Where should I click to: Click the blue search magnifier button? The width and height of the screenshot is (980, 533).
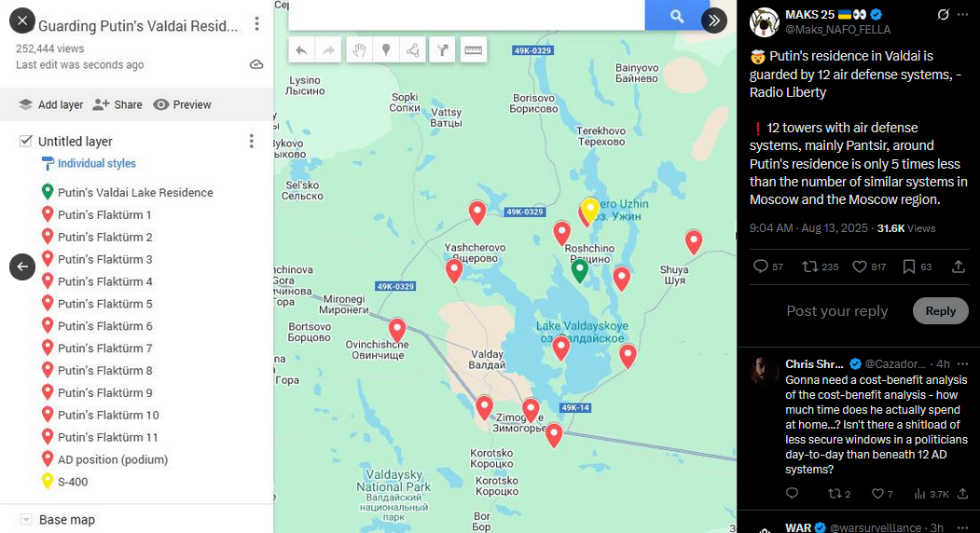tap(676, 15)
